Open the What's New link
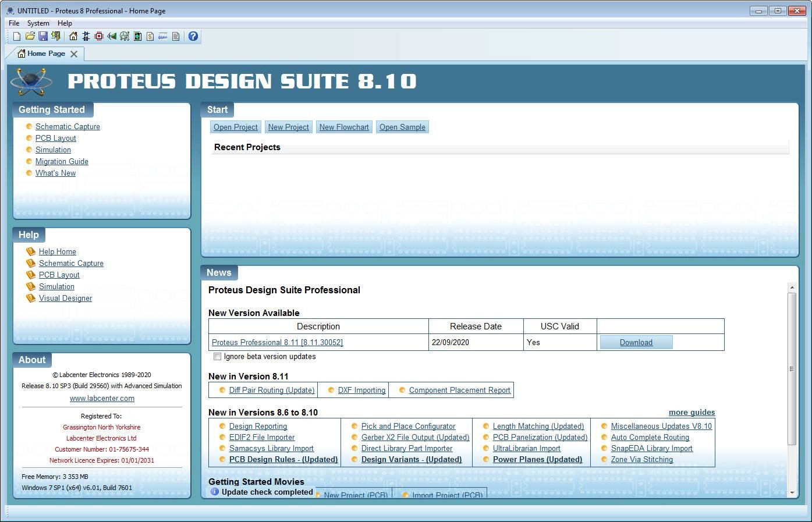The height and width of the screenshot is (522, 812). 55,173
